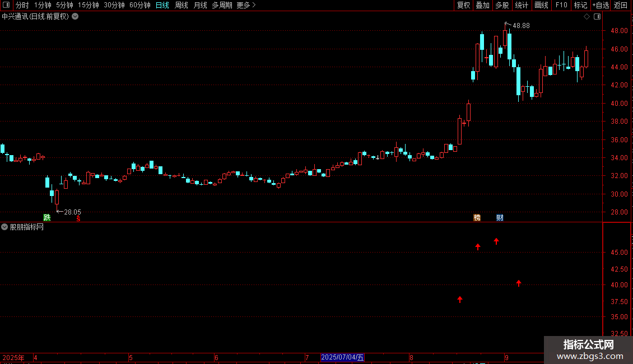
Task: Open F10 company information
Action: click(561, 5)
